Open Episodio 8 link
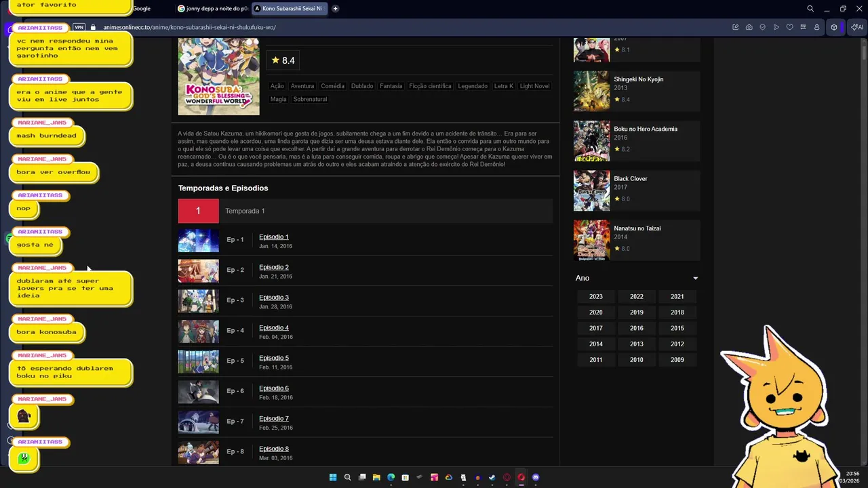This screenshot has width=868, height=488. 274,449
